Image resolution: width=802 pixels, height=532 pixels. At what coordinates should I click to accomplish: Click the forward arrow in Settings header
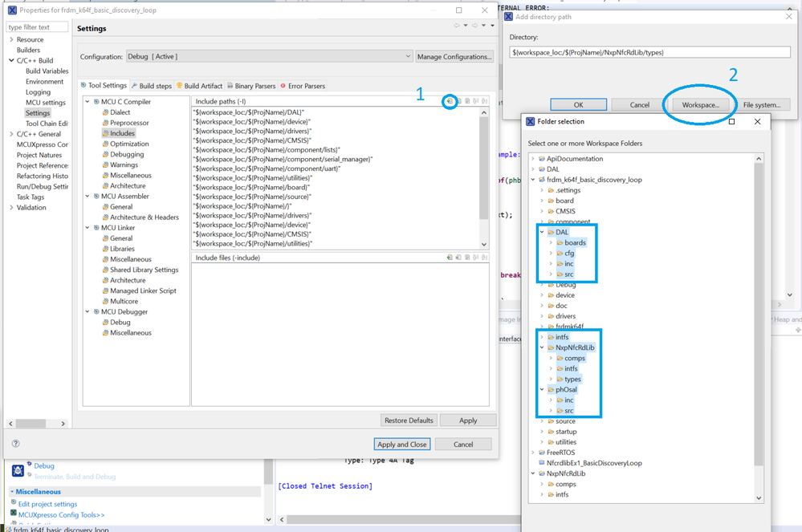pos(474,26)
